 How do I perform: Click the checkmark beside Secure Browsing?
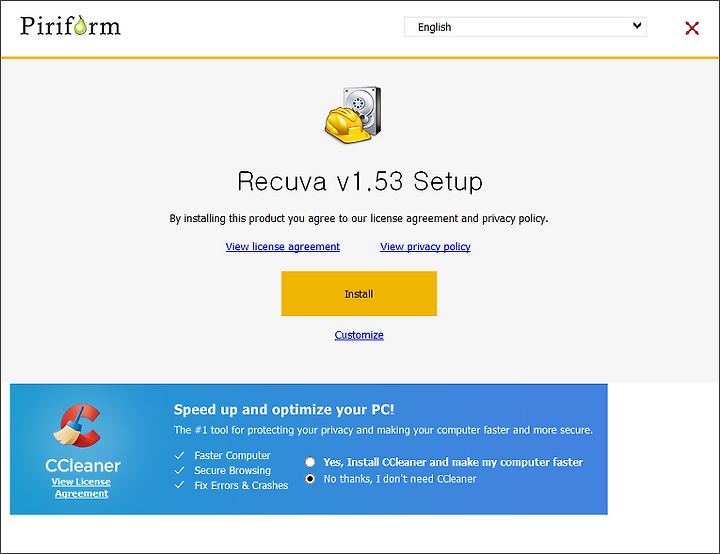tap(180, 470)
